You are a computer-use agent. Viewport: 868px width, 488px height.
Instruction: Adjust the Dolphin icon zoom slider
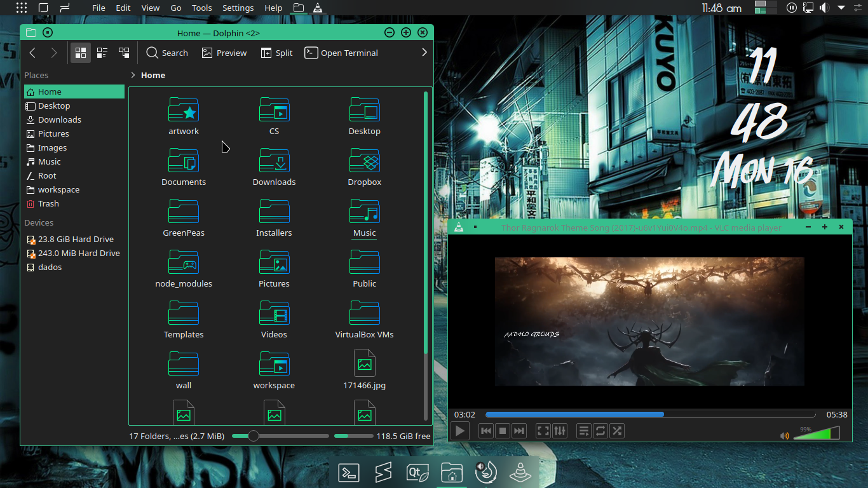click(280, 436)
